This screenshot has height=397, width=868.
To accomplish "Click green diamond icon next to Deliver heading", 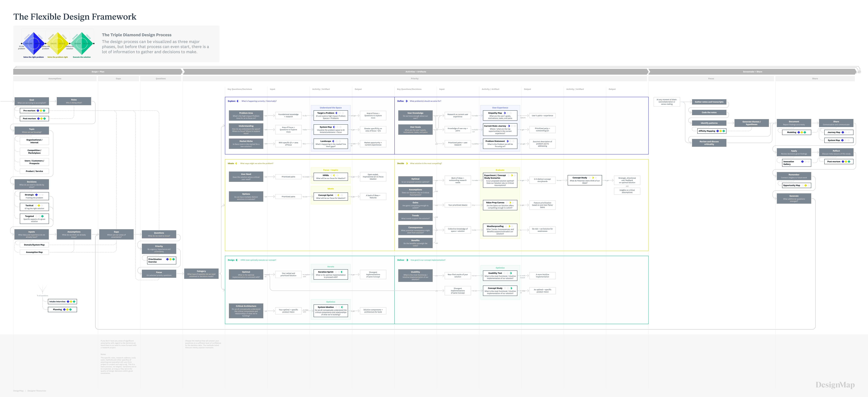I will 407,260.
